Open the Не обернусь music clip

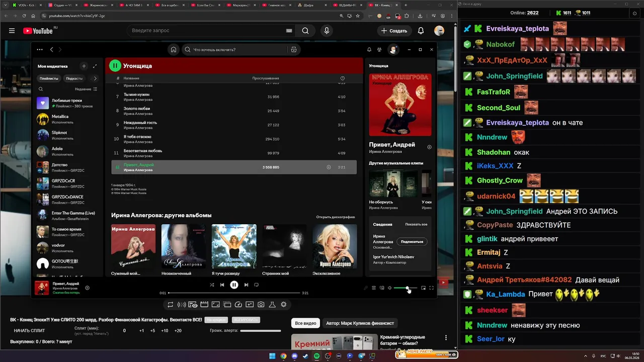pos(393,184)
